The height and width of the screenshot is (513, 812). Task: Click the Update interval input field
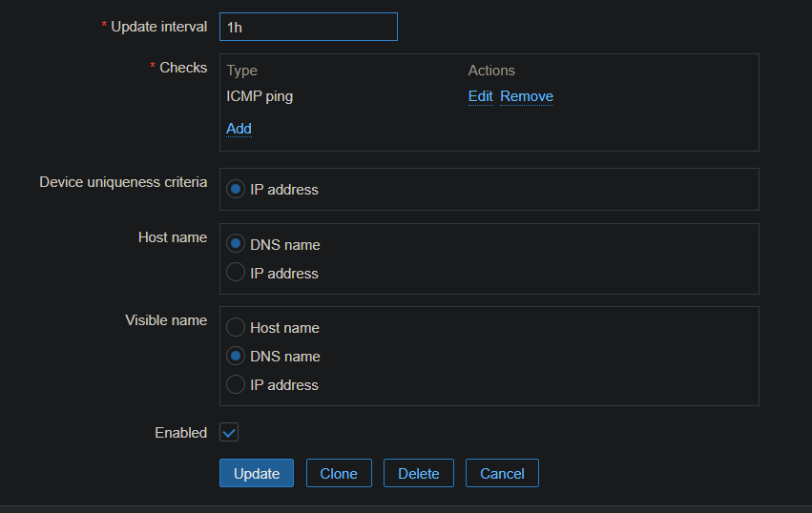tap(307, 27)
